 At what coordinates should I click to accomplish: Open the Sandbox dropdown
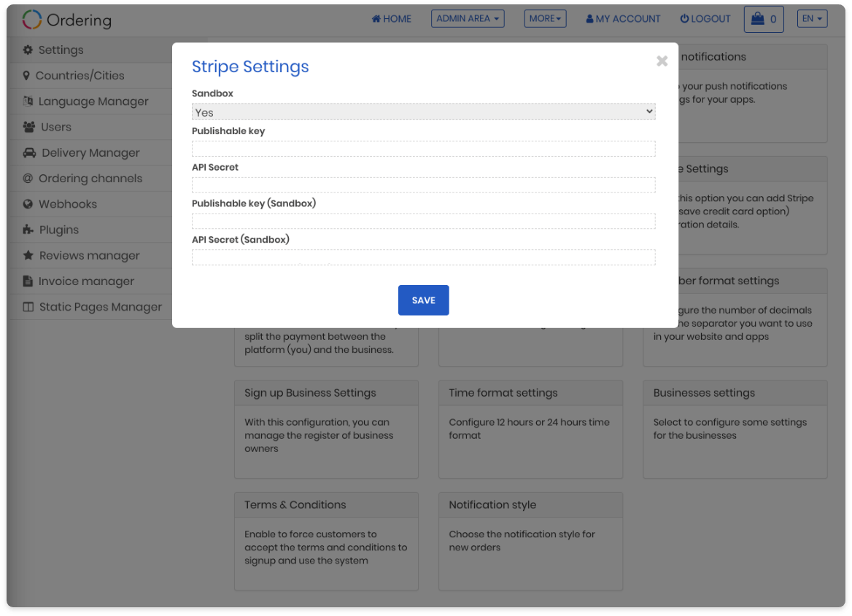tap(423, 112)
